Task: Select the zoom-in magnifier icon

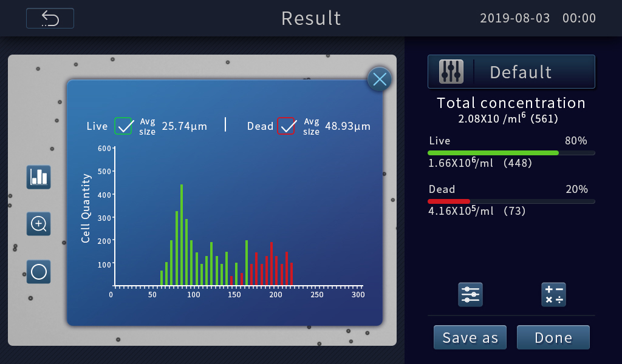Action: click(38, 224)
